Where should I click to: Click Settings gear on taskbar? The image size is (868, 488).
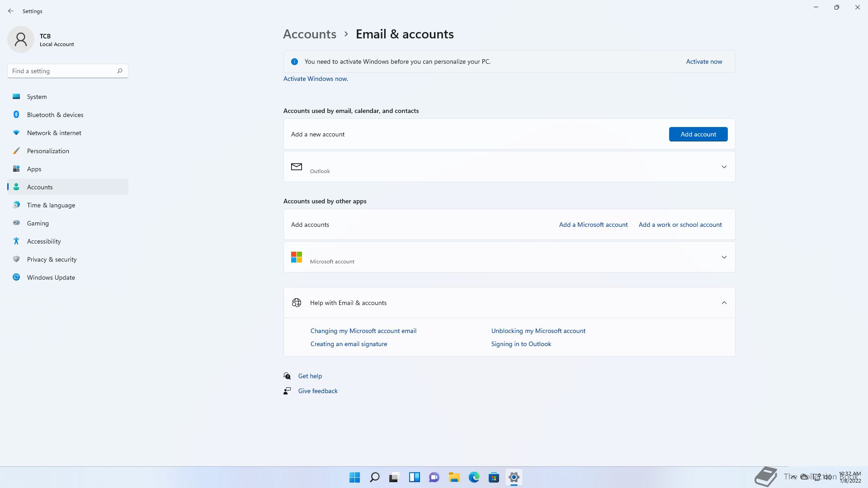click(514, 477)
